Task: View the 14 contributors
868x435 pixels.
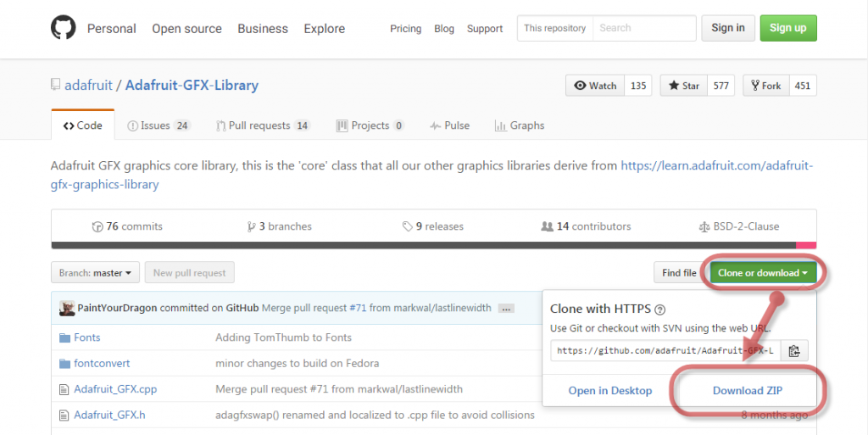Action: (x=586, y=226)
